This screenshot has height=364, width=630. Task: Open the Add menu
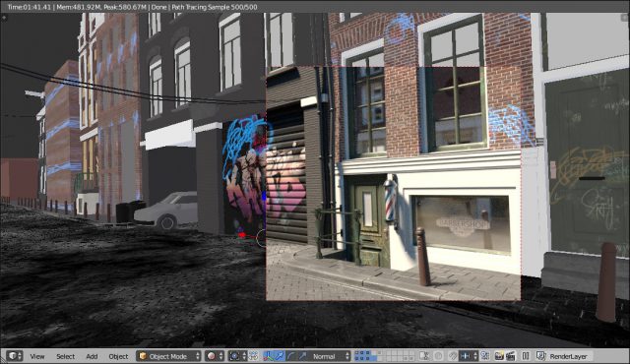tap(92, 356)
